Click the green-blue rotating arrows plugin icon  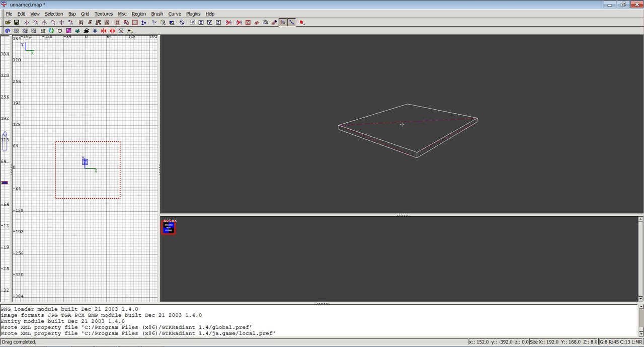51,31
